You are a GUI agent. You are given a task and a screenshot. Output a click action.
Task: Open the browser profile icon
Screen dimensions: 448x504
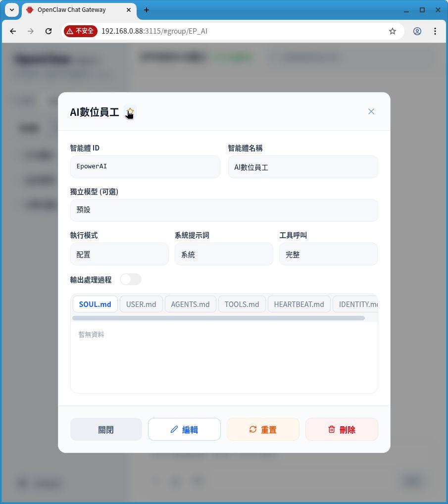pyautogui.click(x=417, y=31)
